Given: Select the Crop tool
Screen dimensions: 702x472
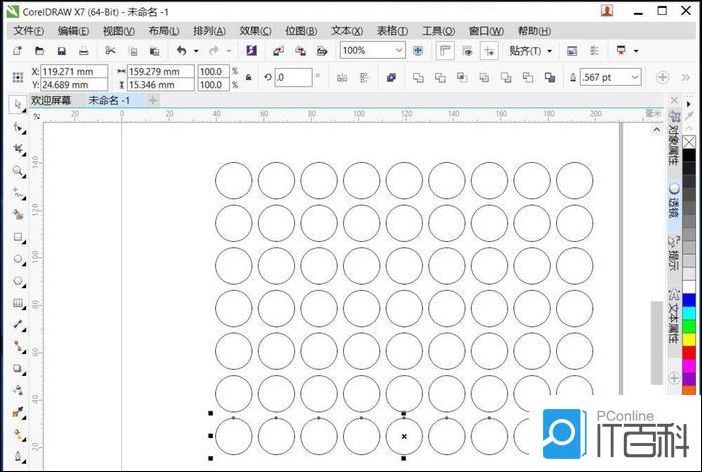Looking at the screenshot, I should (x=18, y=149).
